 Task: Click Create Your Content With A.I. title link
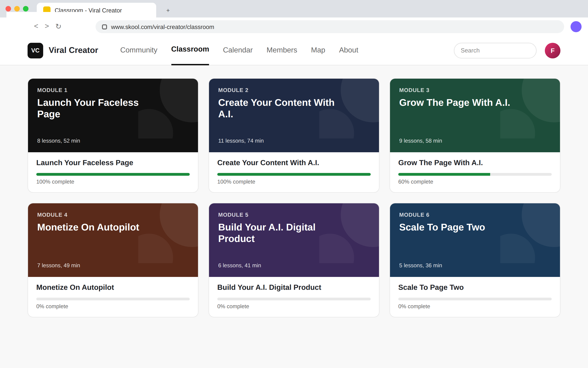pyautogui.click(x=268, y=163)
